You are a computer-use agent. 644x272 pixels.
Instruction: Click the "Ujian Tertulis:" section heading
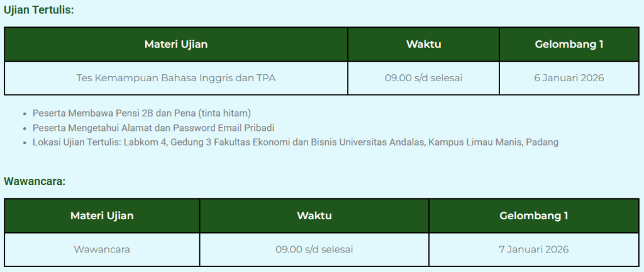point(38,10)
